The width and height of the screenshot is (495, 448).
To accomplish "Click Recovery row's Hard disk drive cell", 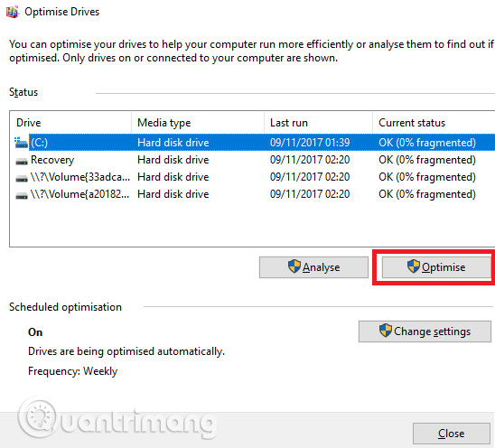I will [173, 160].
